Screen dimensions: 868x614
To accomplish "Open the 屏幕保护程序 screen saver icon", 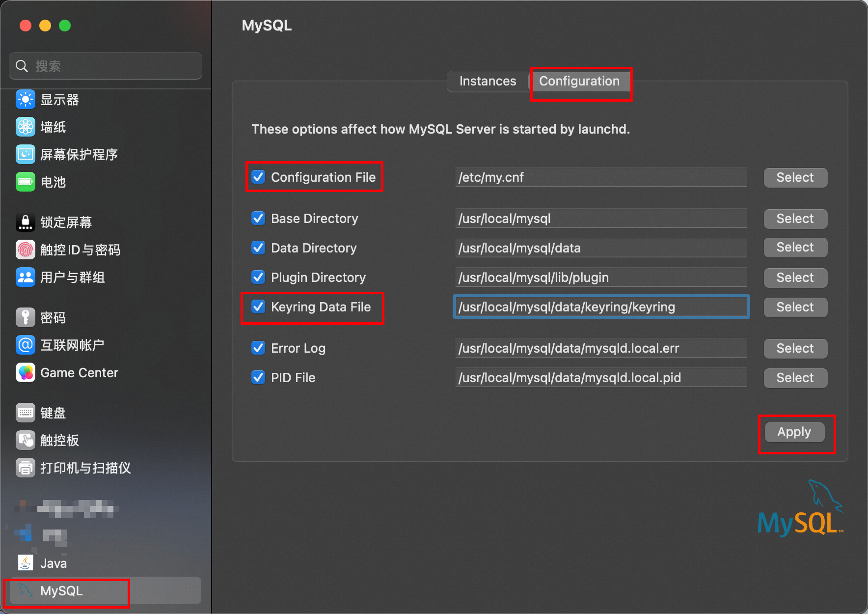I will pyautogui.click(x=26, y=155).
